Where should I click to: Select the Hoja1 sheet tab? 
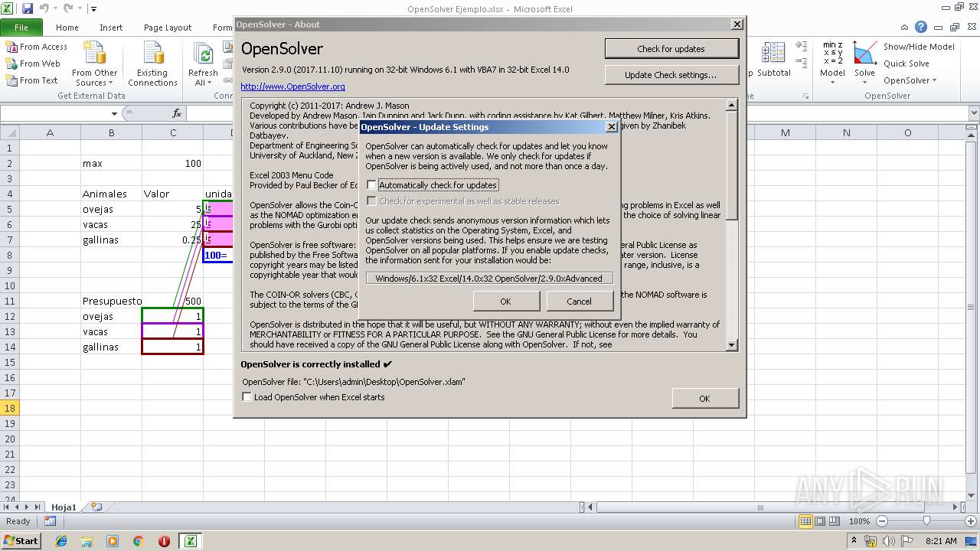point(64,507)
